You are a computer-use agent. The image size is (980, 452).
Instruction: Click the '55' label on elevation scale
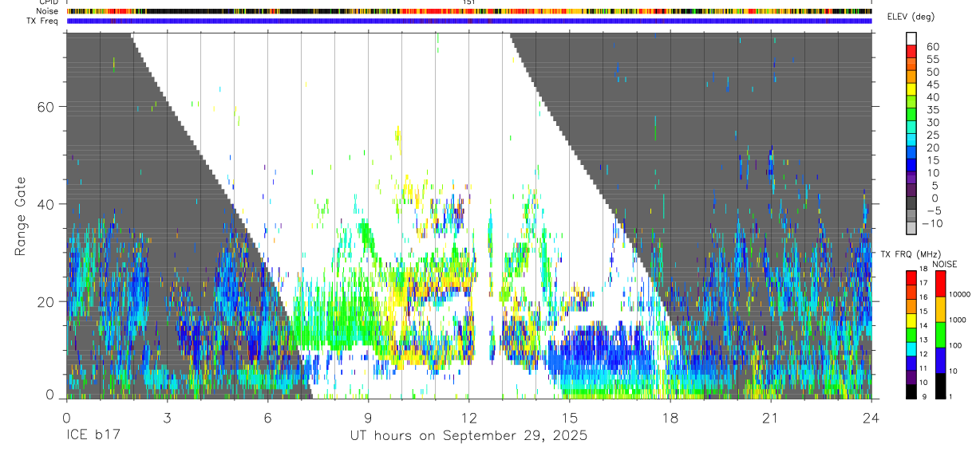[x=932, y=60]
